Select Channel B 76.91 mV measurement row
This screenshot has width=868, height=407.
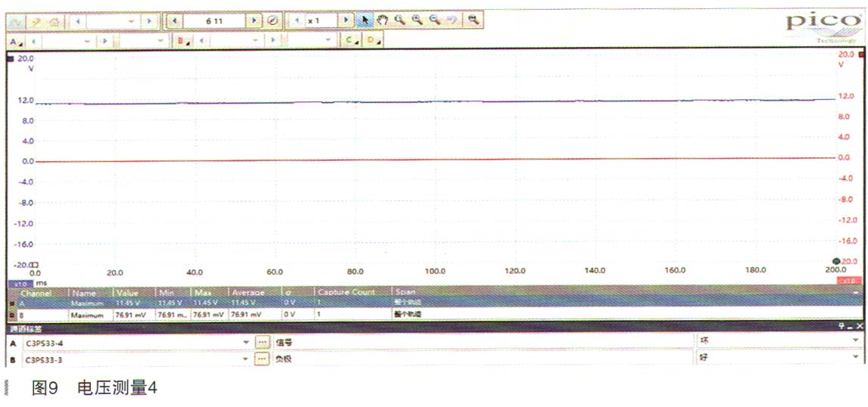[x=435, y=314]
